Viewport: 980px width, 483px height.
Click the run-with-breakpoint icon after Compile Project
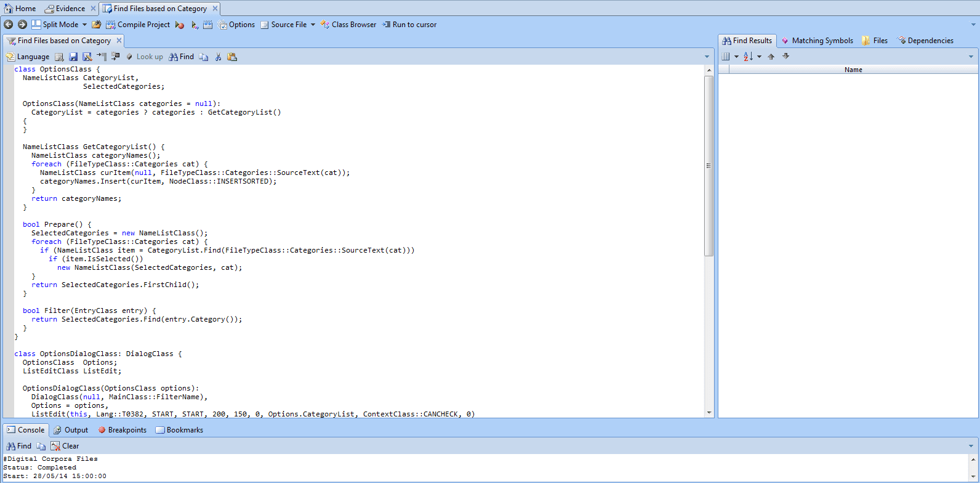[180, 25]
